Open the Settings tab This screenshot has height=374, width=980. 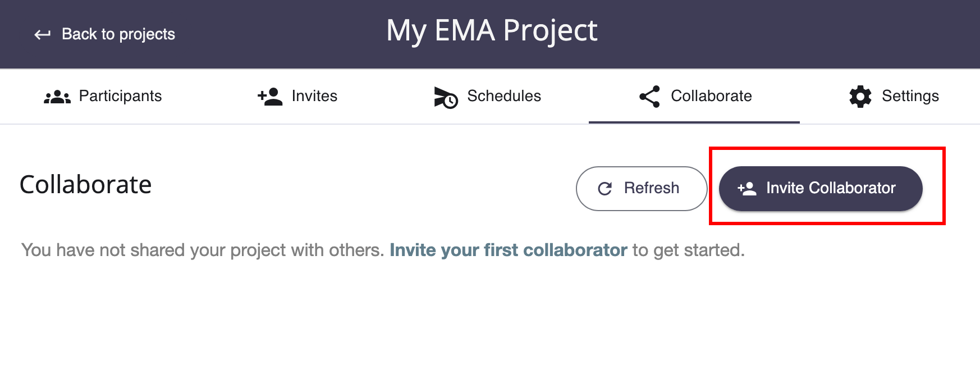(x=894, y=96)
